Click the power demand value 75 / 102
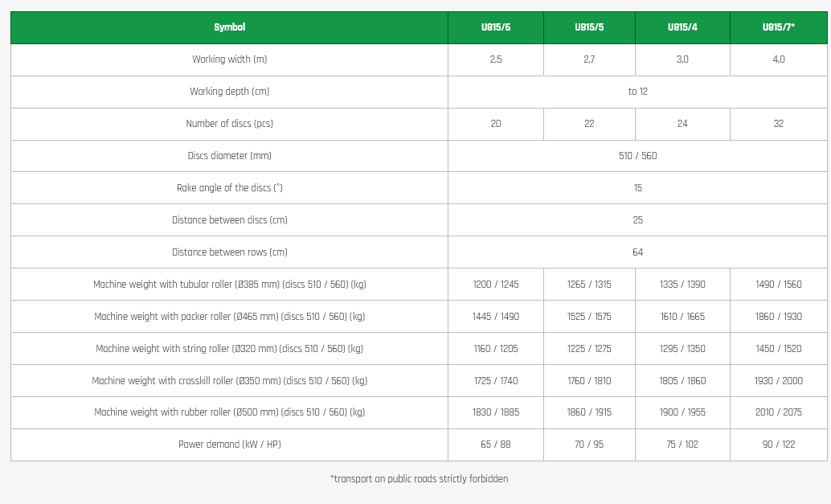Image resolution: width=831 pixels, height=504 pixels. click(x=682, y=445)
